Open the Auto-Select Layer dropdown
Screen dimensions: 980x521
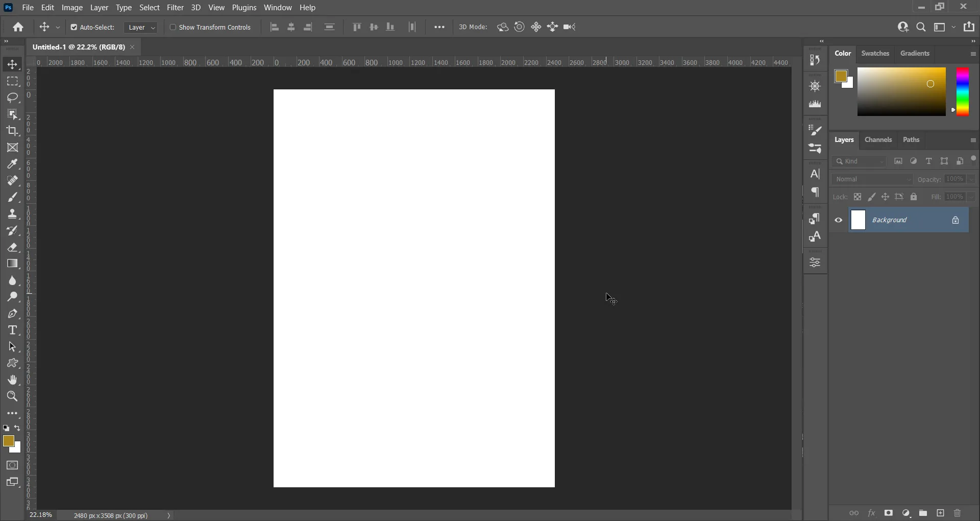(x=141, y=28)
